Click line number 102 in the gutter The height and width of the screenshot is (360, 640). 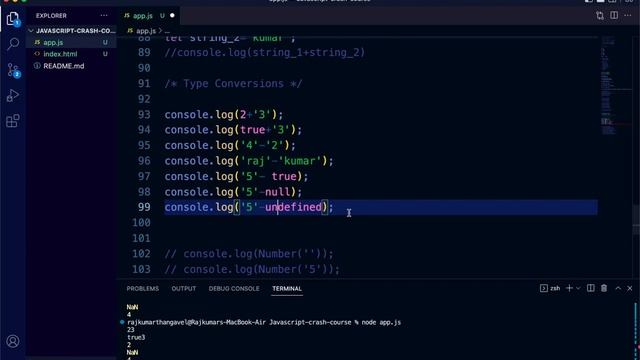pos(141,253)
